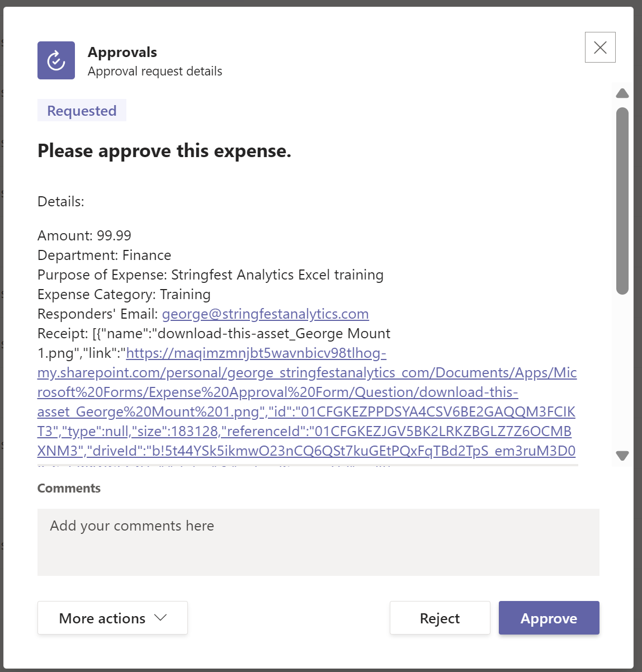
Task: Open the SharePoint receipt link
Action: click(x=306, y=373)
